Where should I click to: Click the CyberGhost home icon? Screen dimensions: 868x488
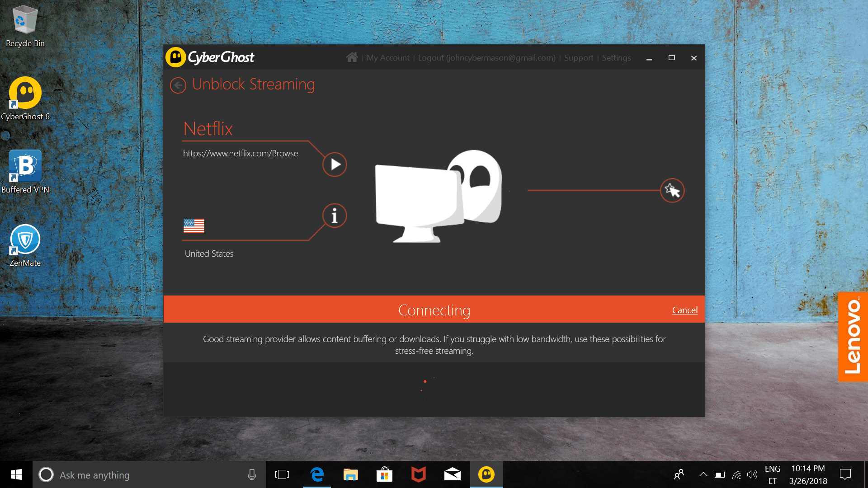point(352,57)
